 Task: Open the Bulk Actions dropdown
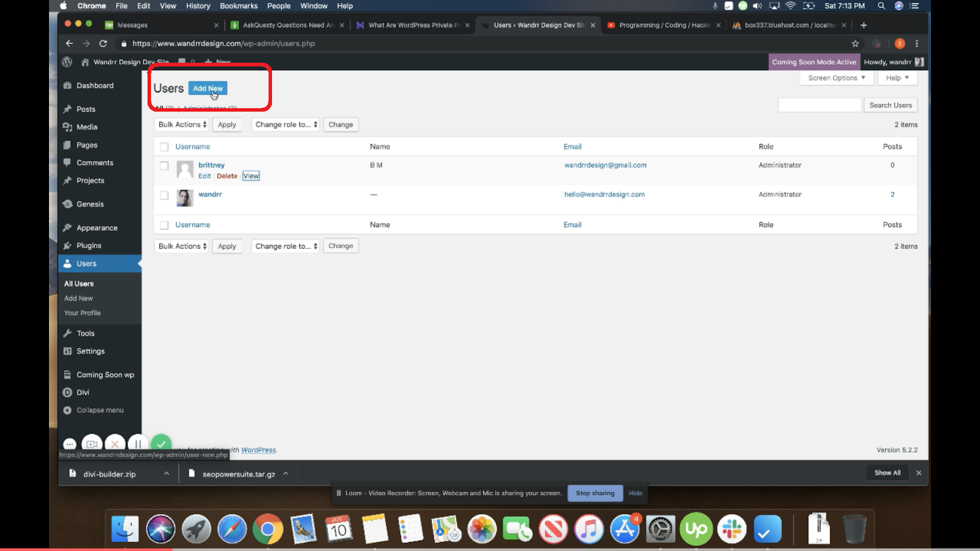[181, 124]
